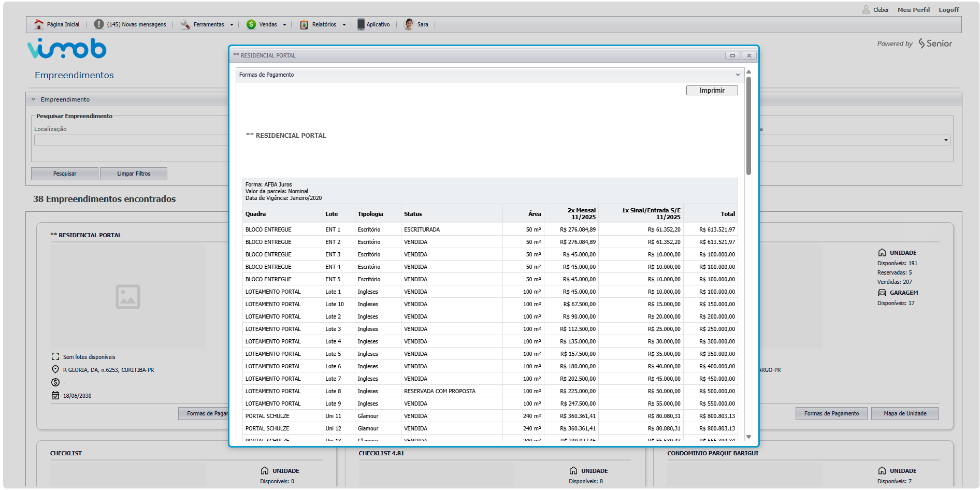Click the calendar icon beside 18/06/2030
Screen dimensions: 980x490
(55, 396)
